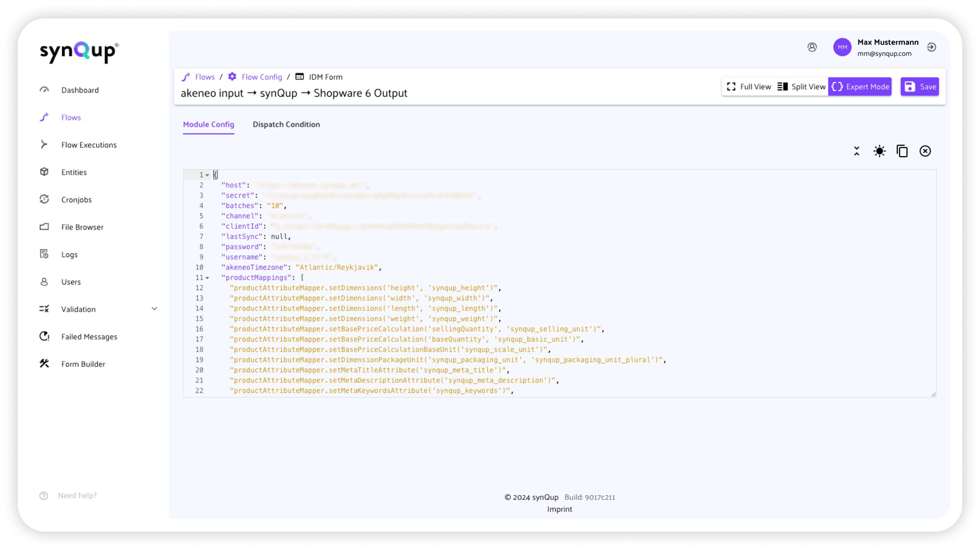Click the "lastSync": null line
The image size is (980, 549).
point(256,236)
